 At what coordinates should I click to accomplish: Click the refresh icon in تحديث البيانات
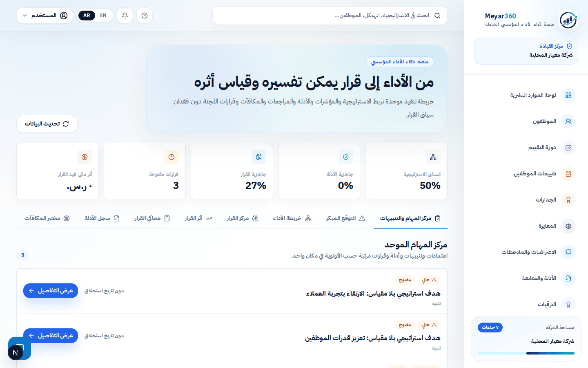coord(66,124)
